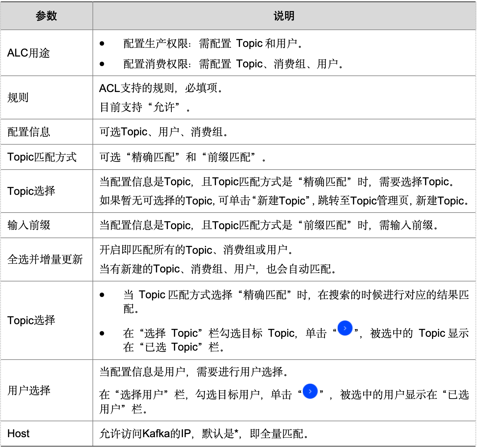This screenshot has width=477, height=448.
Task: Click the line starting 如果暂无可选择的Topic
Action: [x=284, y=201]
